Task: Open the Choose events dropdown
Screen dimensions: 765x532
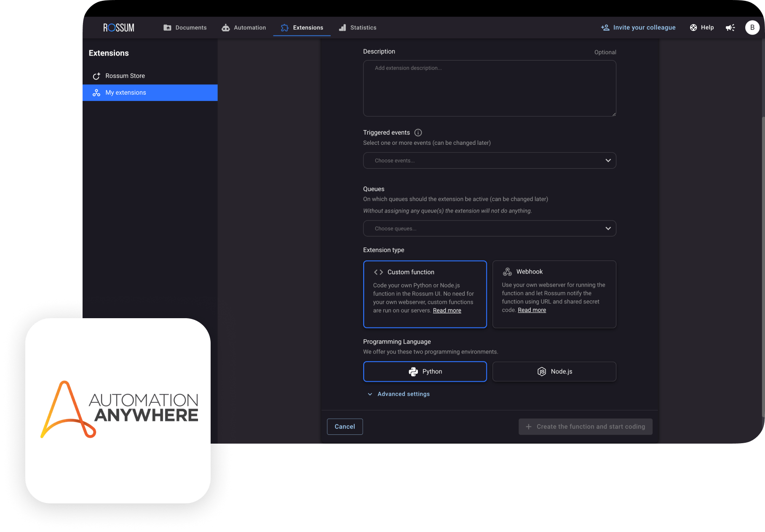Action: coord(489,161)
